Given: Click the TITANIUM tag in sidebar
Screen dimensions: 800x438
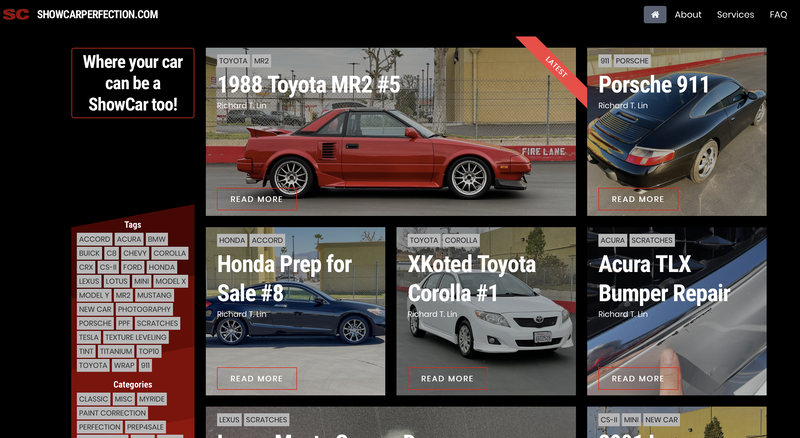Looking at the screenshot, I should 116,352.
